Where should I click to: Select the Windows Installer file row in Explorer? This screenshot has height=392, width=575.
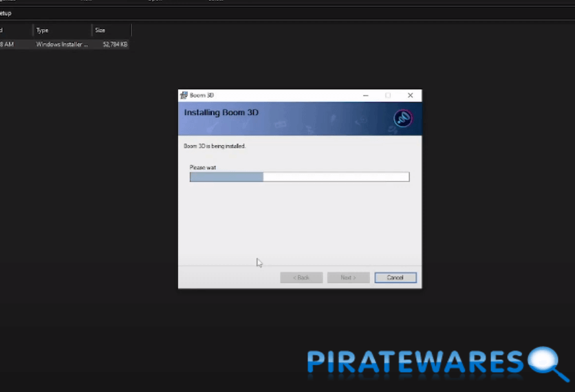(x=64, y=45)
